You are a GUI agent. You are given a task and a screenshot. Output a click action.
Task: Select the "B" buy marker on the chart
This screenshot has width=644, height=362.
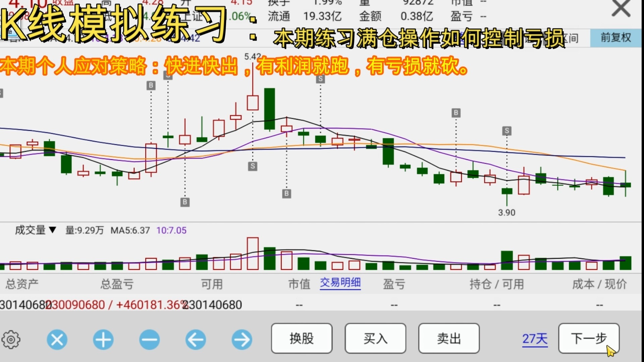151,85
